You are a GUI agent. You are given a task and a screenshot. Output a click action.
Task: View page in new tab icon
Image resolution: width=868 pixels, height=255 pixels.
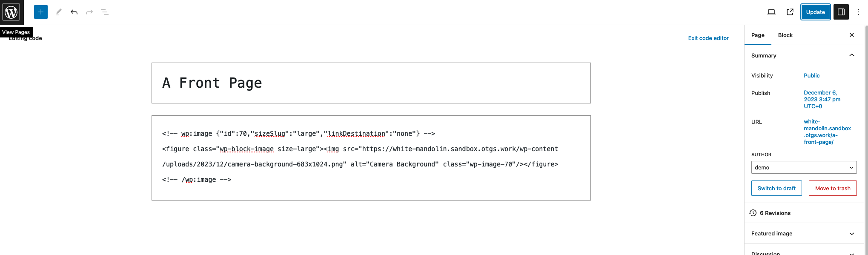pyautogui.click(x=790, y=12)
